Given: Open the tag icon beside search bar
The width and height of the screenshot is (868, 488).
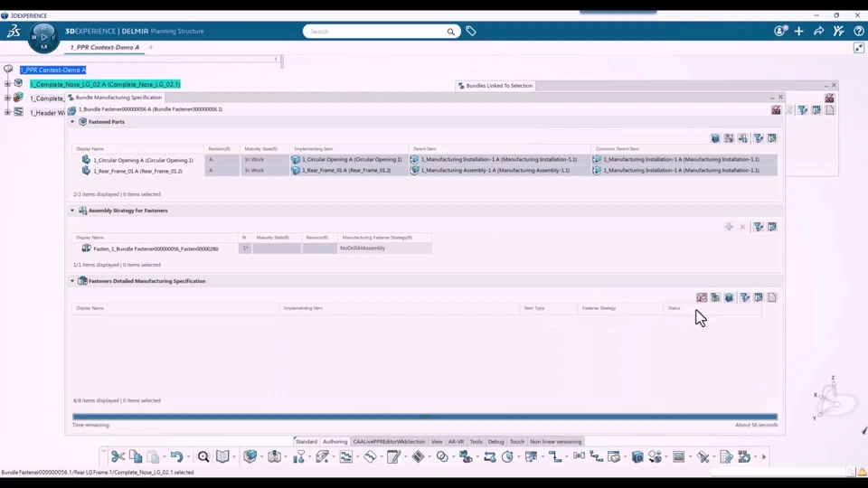Looking at the screenshot, I should (471, 32).
